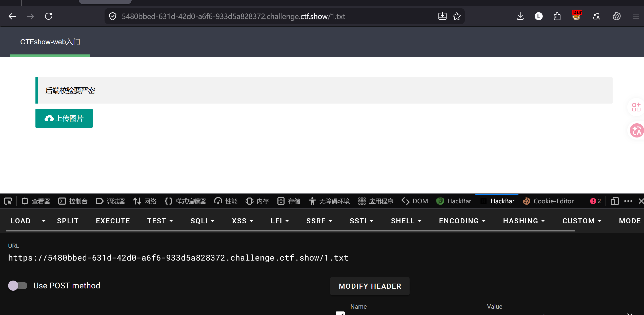Screen dimensions: 644x315
Task: Open the account profile L icon
Action: point(538,16)
